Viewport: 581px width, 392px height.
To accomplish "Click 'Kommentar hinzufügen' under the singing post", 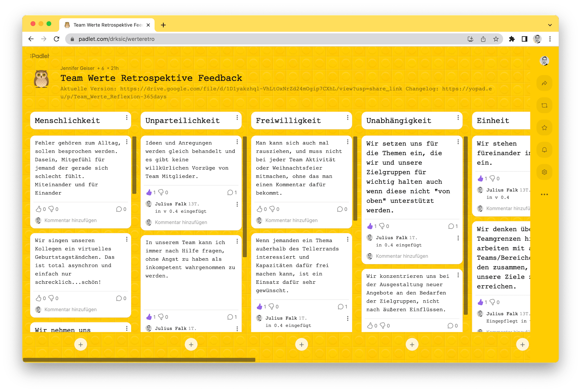I will coord(71,310).
